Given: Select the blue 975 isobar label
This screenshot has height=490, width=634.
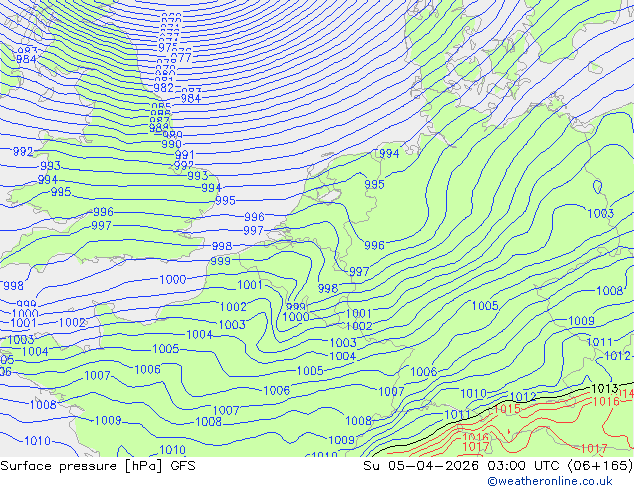Looking at the screenshot, I should (168, 48).
